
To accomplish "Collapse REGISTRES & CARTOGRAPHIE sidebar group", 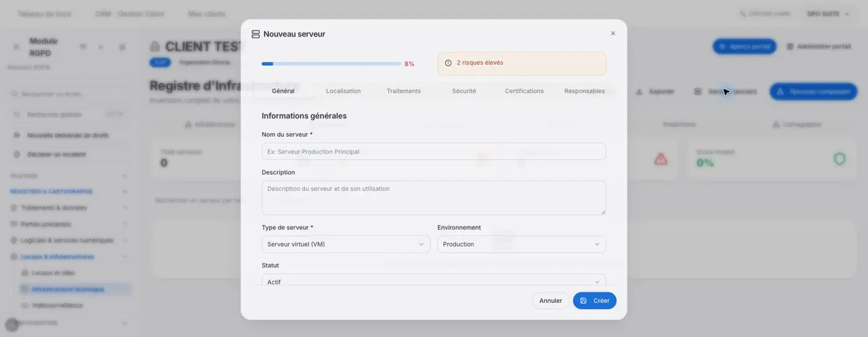I will (70, 191).
